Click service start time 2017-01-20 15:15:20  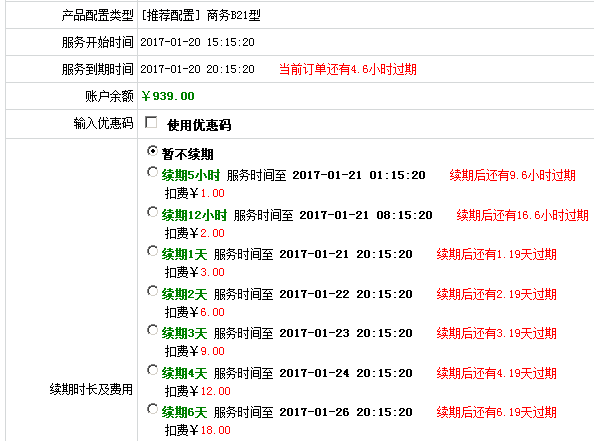[x=197, y=42]
